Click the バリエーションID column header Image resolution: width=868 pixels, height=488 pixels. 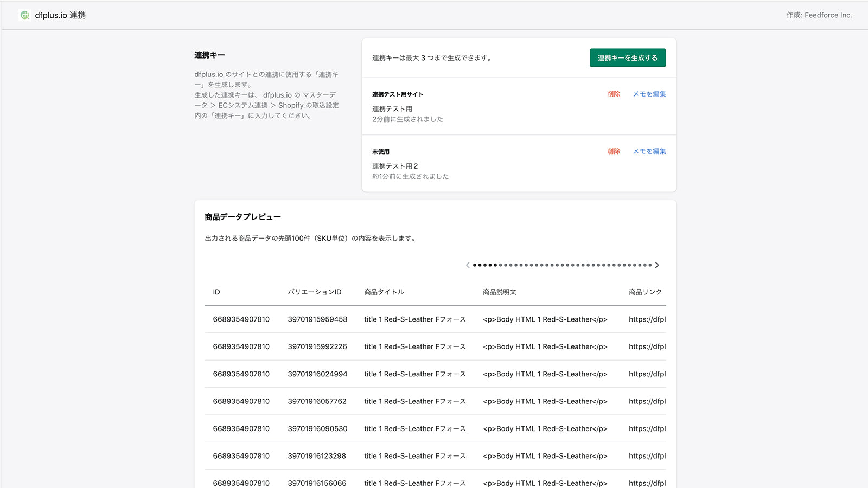[314, 292]
